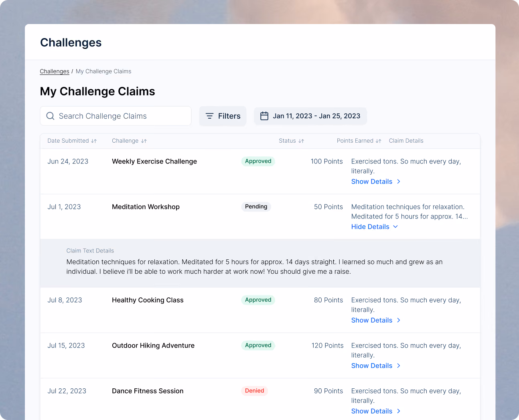519x420 pixels.
Task: Expand details chevron for Healthy Cooking Class
Action: pos(399,320)
